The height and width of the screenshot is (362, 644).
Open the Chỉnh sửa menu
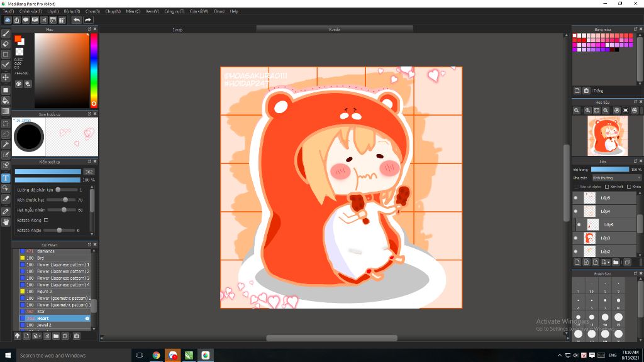(30, 11)
